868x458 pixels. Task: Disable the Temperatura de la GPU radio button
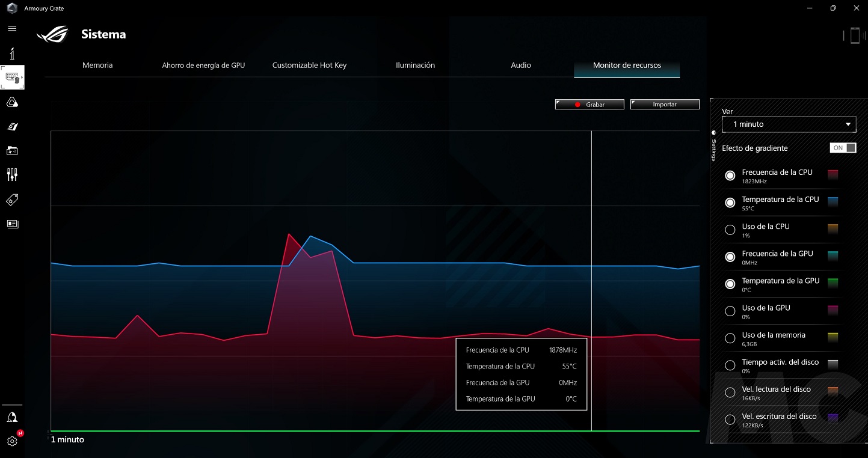pyautogui.click(x=730, y=284)
